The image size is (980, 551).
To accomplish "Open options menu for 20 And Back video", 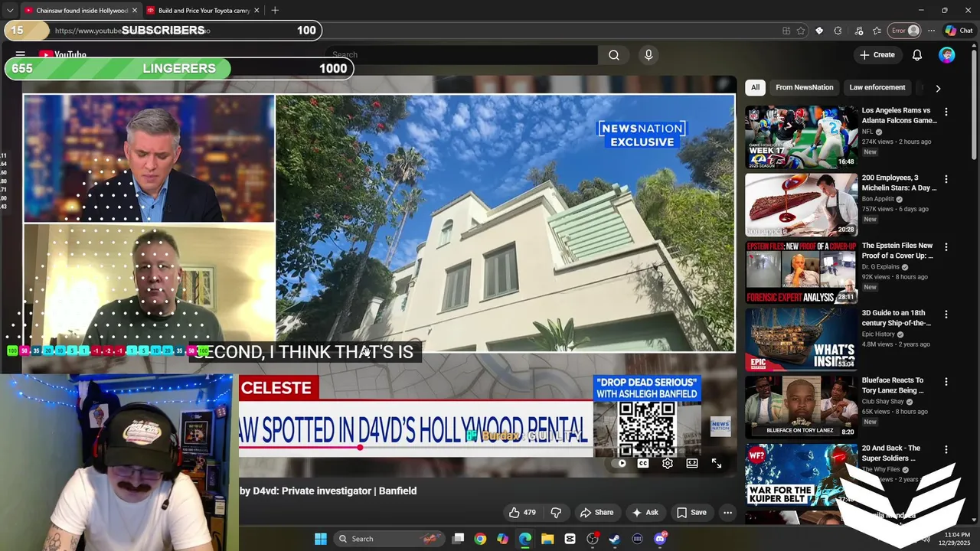I will [x=946, y=450].
